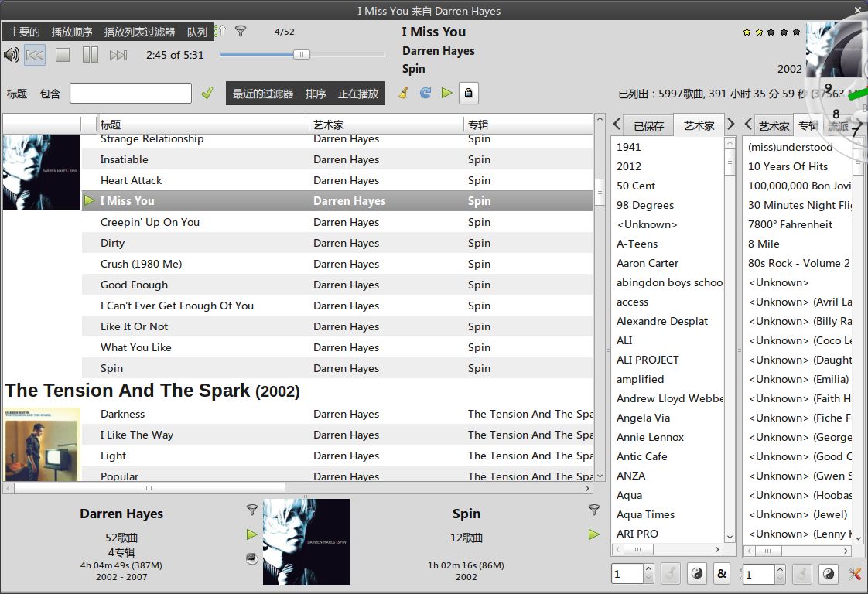Screen dimensions: 868x594
Task: Click the seek slider handle on the progress bar
Action: click(301, 54)
